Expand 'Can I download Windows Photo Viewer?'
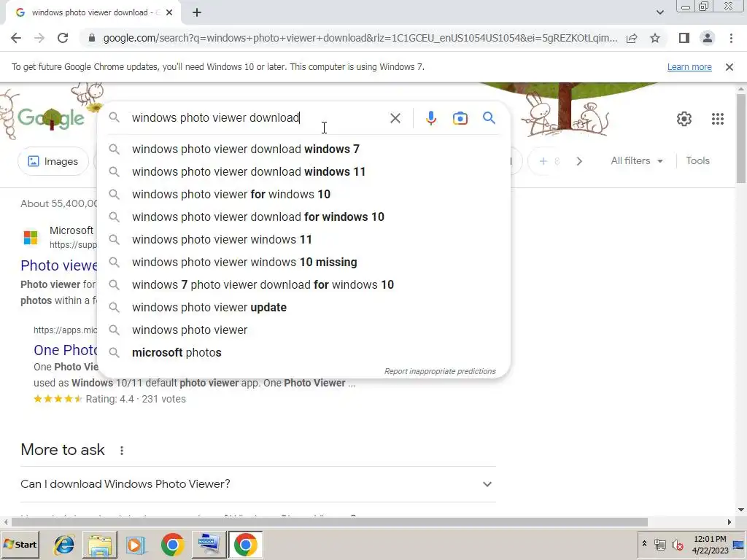Viewport: 747px width, 560px height. [258, 484]
